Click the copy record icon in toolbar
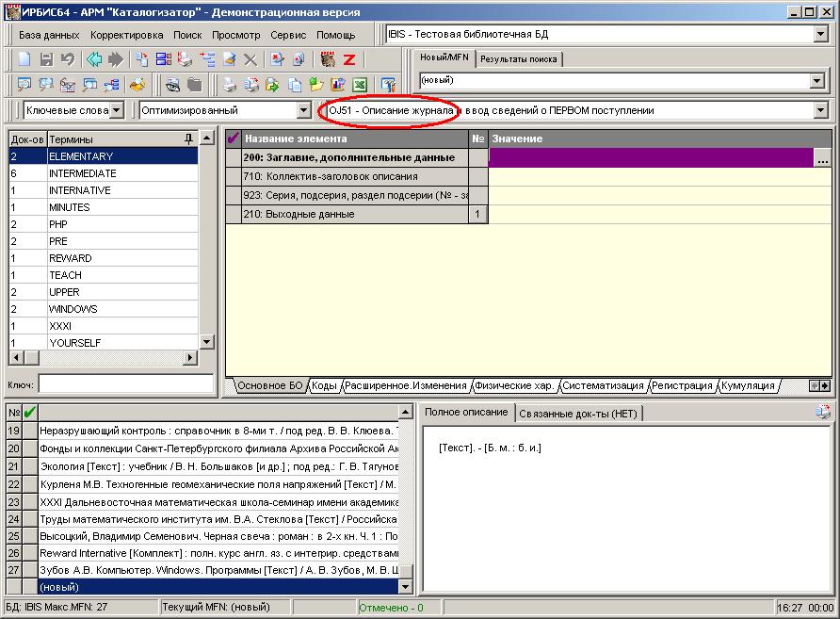 (x=142, y=59)
